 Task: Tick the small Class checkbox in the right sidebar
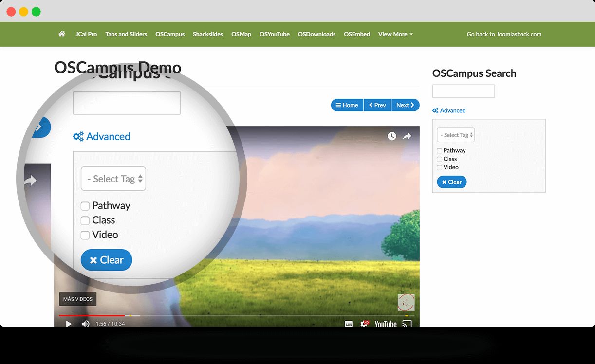(439, 159)
